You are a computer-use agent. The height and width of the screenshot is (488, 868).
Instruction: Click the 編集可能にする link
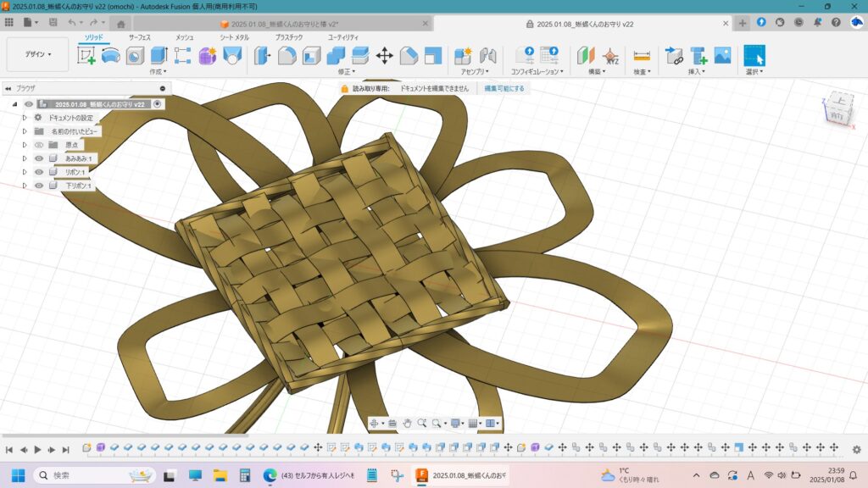(x=504, y=88)
